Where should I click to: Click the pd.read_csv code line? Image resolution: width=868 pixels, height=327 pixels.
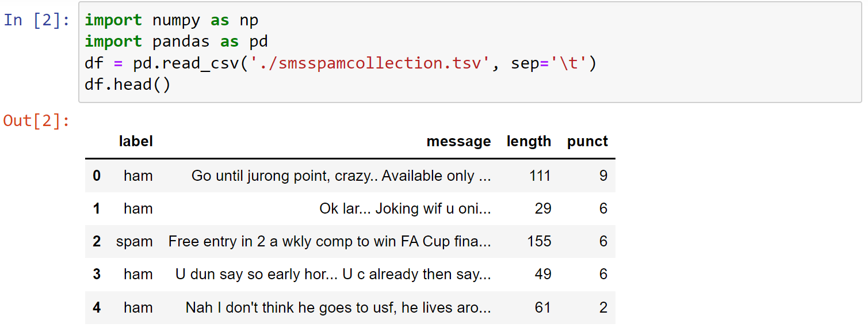point(341,63)
